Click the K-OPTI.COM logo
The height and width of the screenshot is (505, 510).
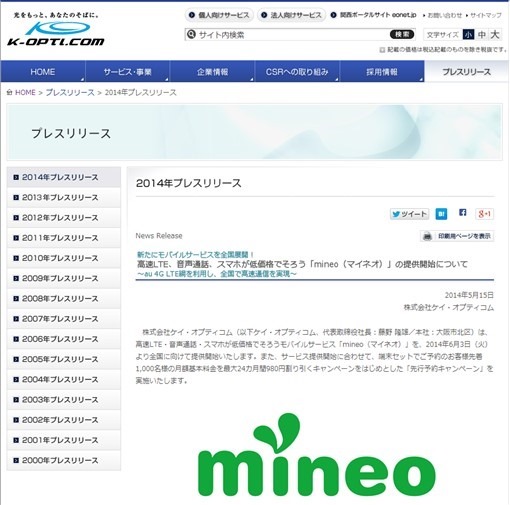[x=56, y=33]
